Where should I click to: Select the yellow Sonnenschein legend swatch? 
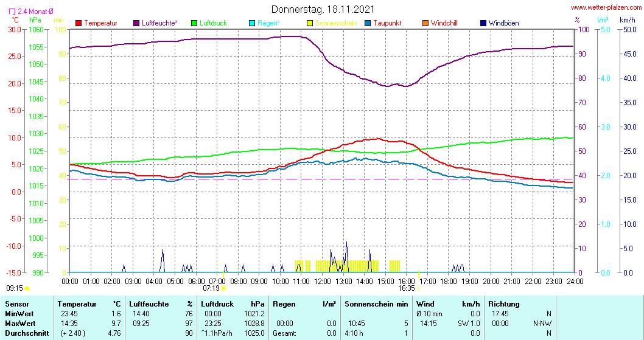310,23
